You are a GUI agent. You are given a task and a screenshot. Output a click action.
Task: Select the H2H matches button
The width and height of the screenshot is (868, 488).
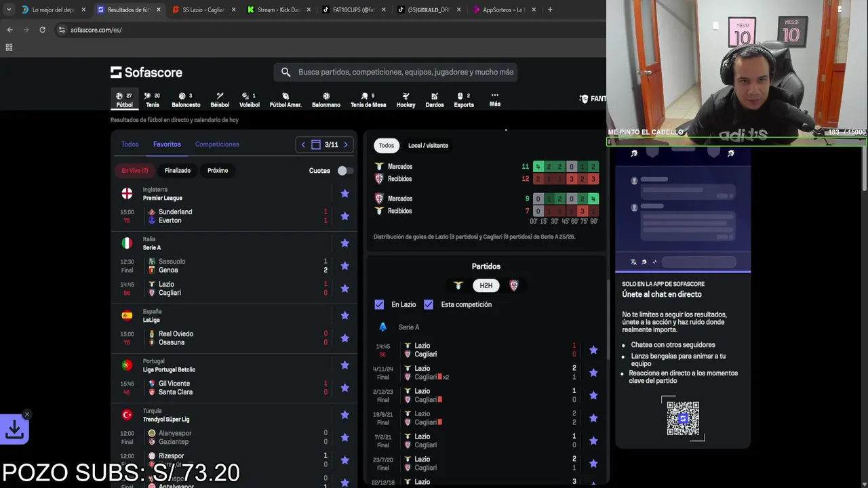point(486,285)
